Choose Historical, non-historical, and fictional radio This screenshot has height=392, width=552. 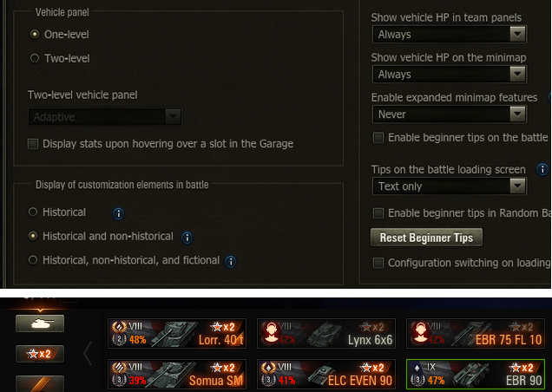[33, 260]
